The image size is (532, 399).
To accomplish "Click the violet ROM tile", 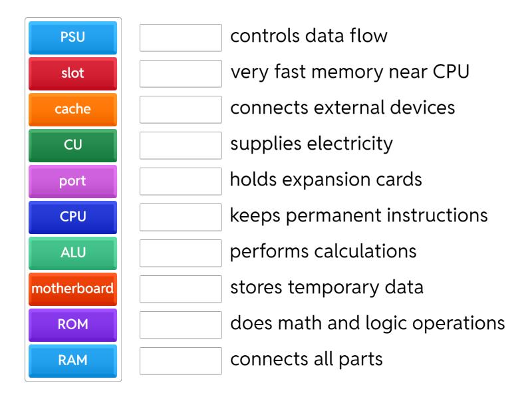I will coord(73,325).
